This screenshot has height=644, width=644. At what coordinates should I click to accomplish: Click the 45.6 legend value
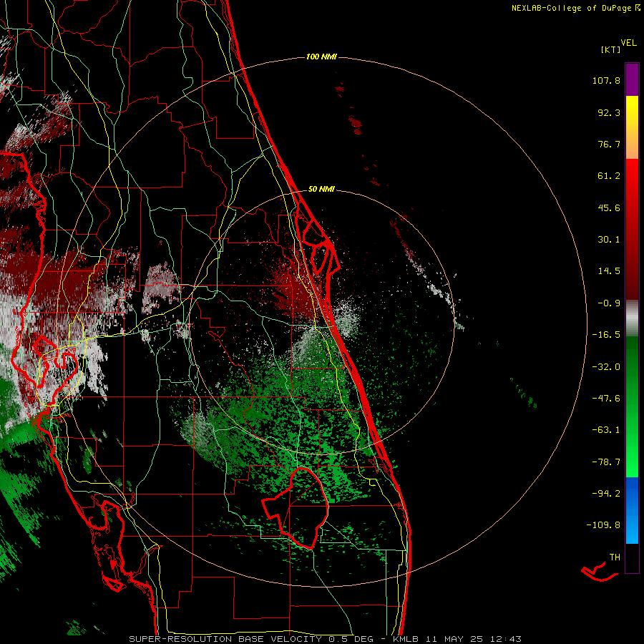(x=609, y=208)
